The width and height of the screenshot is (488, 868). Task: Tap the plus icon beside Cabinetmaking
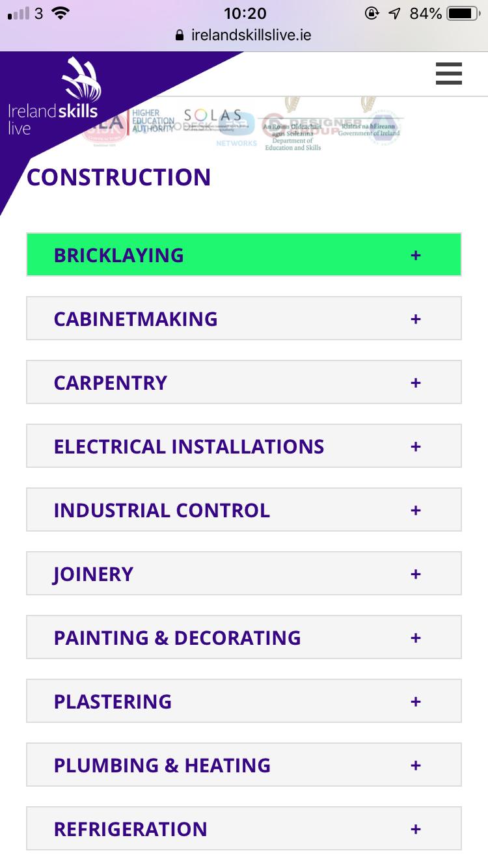click(416, 319)
